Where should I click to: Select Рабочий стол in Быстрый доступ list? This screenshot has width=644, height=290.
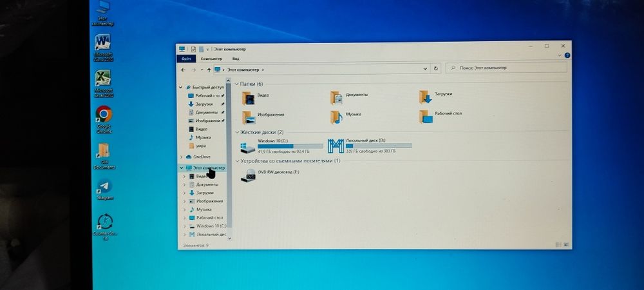click(x=204, y=96)
